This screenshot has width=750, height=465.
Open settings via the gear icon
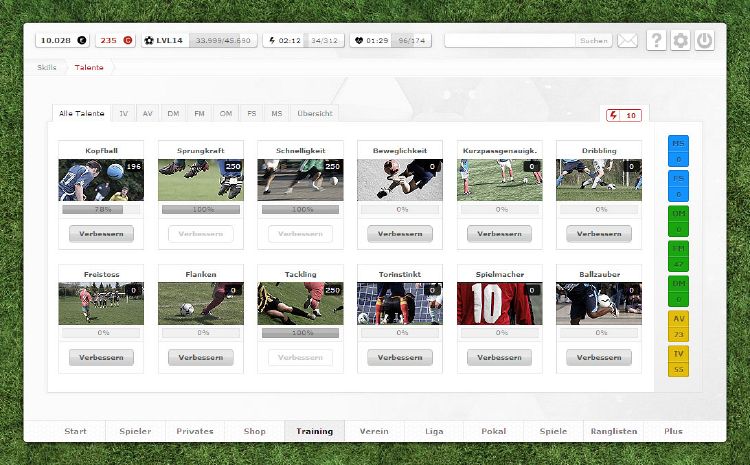(x=681, y=40)
